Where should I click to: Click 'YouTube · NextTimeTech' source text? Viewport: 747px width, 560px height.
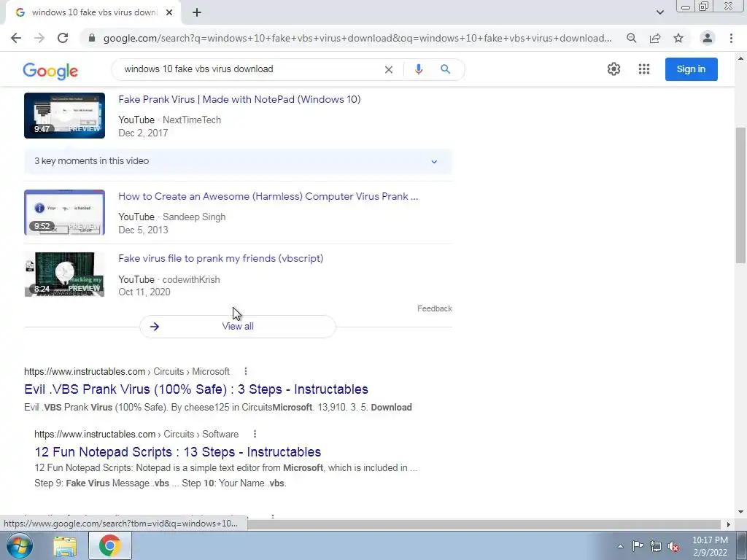[x=169, y=120]
